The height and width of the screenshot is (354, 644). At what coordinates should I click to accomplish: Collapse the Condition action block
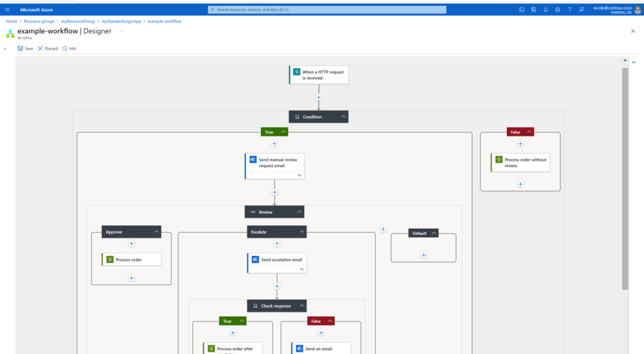343,117
